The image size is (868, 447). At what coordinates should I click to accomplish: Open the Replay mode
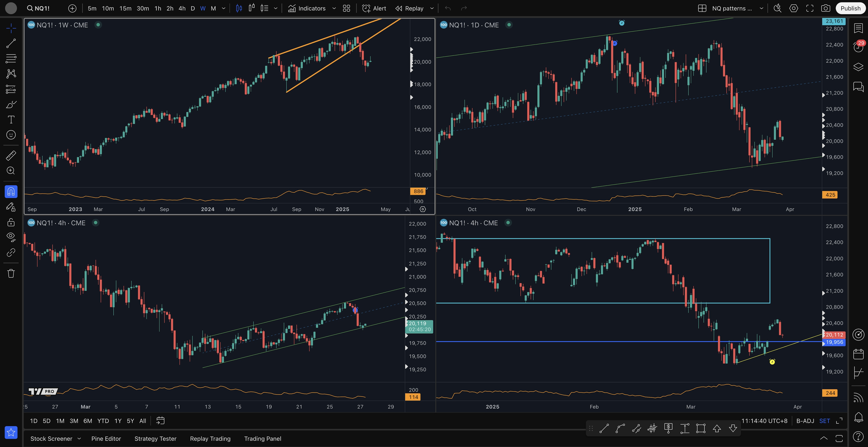[409, 8]
